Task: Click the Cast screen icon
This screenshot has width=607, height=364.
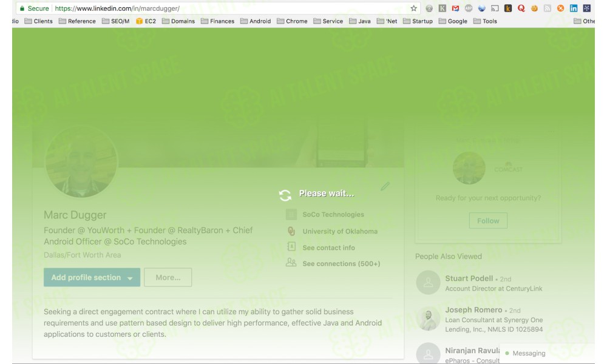Action: coord(495,8)
